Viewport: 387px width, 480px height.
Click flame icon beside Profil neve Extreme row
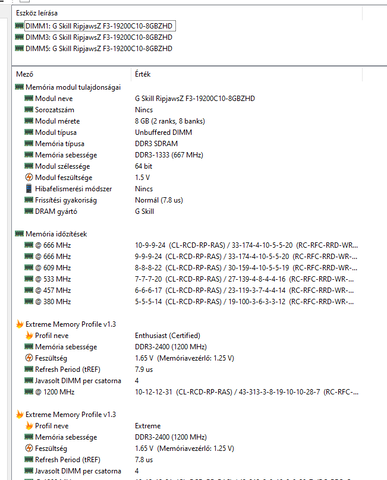click(x=29, y=426)
